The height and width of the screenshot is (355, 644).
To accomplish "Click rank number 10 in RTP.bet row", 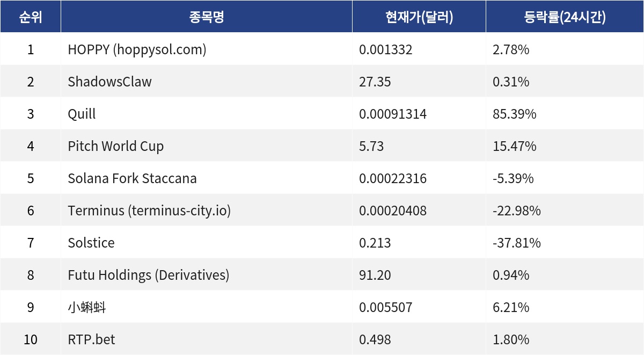I will (31, 340).
